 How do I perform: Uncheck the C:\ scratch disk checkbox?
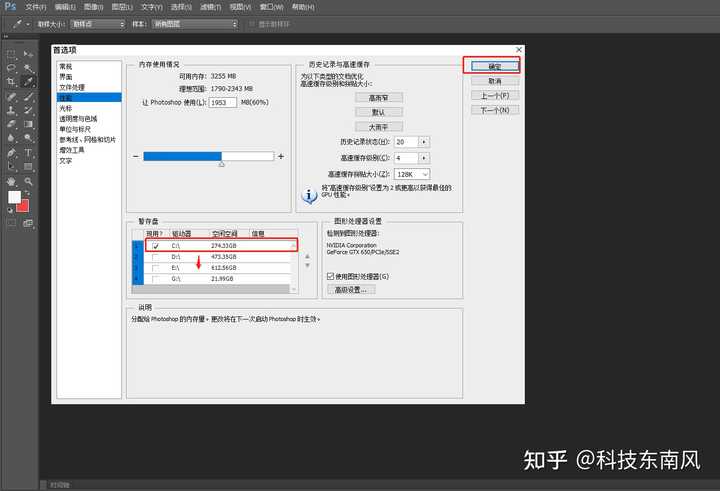[x=156, y=246]
